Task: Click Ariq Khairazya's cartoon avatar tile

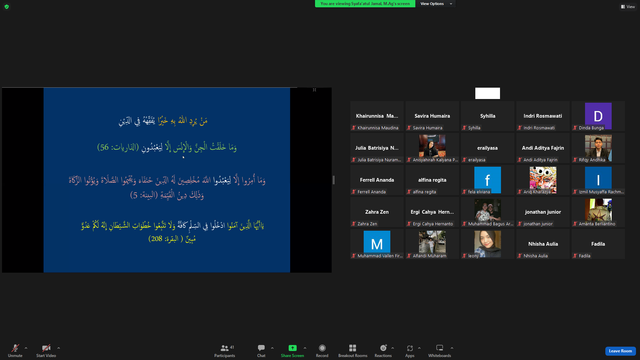Action: (543, 180)
